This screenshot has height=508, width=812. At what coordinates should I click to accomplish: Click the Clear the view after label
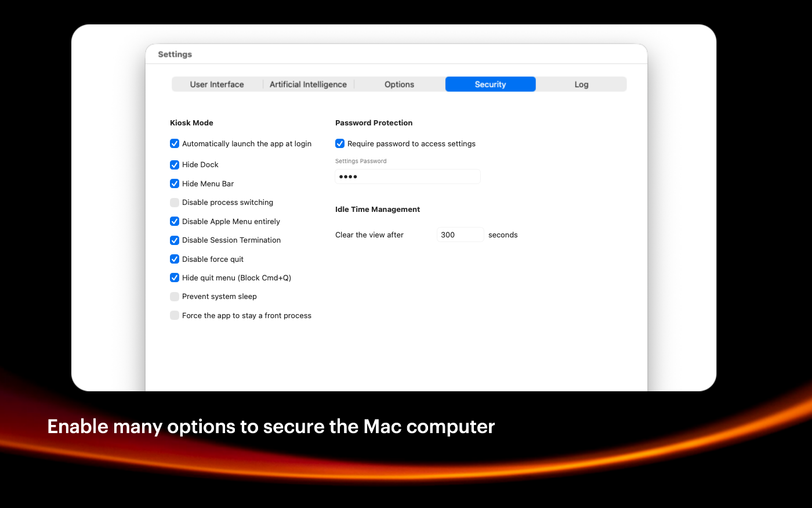pos(369,235)
